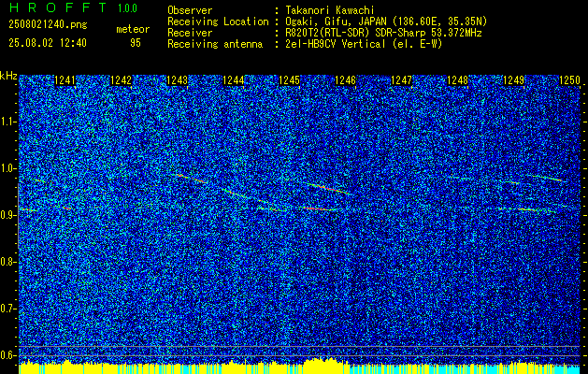Click the 1247 time marker
588x374 pixels.
click(401, 80)
